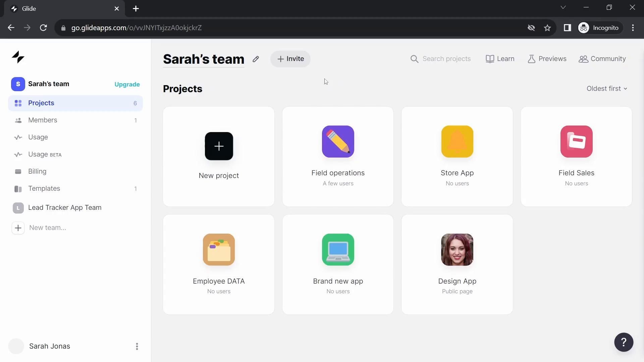Viewport: 644px width, 362px height.
Task: Open the Field Sales project icon
Action: tap(576, 141)
